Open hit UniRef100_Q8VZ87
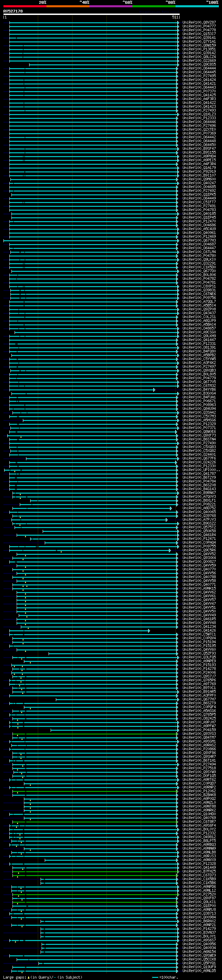This screenshot has height=980, width=222. (x=199, y=23)
